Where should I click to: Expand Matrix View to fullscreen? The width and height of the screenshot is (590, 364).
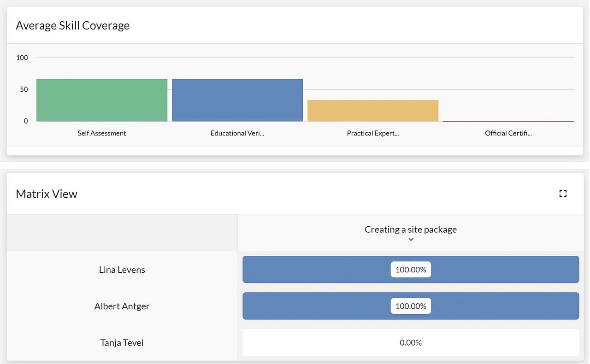point(562,194)
